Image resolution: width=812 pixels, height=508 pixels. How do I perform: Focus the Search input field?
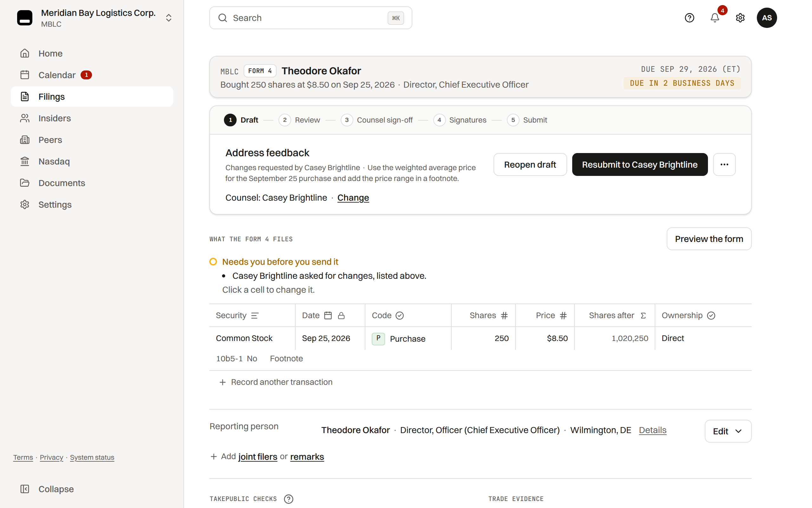coord(311,18)
